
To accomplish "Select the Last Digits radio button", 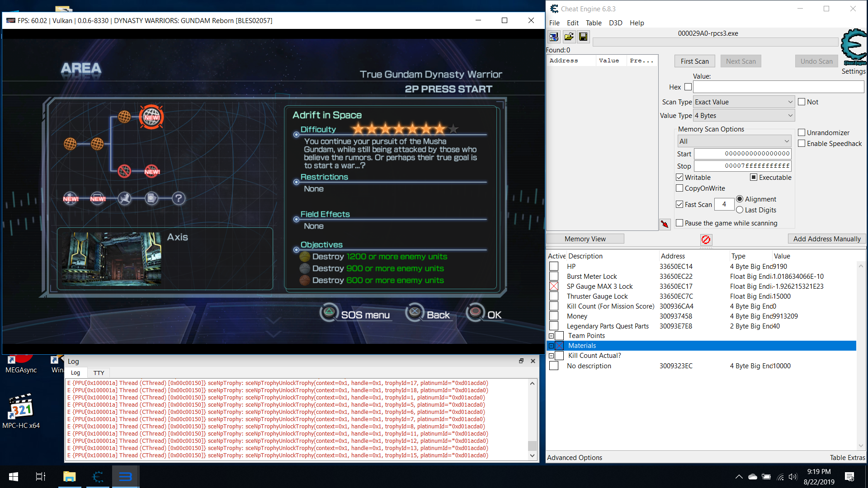I will [740, 210].
